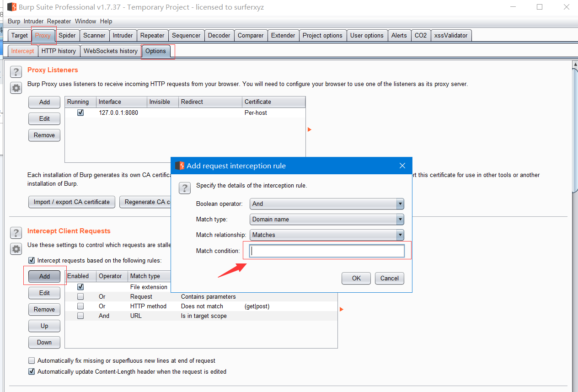The width and height of the screenshot is (578, 392).
Task: Open the User options tab
Action: [x=367, y=35]
